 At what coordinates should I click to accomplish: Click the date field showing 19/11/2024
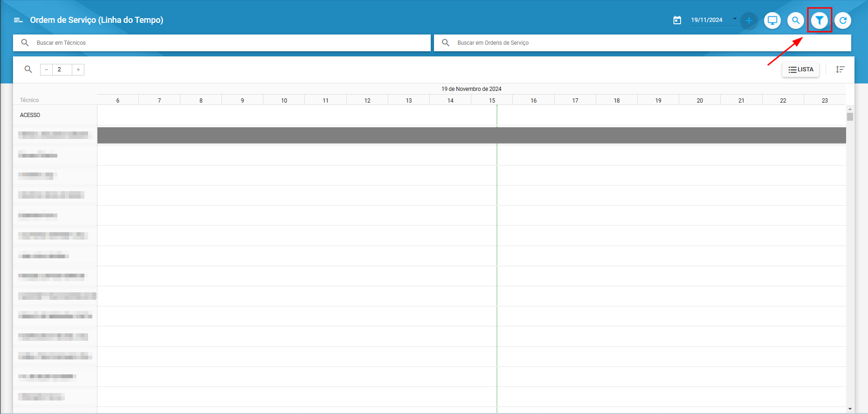tap(707, 20)
